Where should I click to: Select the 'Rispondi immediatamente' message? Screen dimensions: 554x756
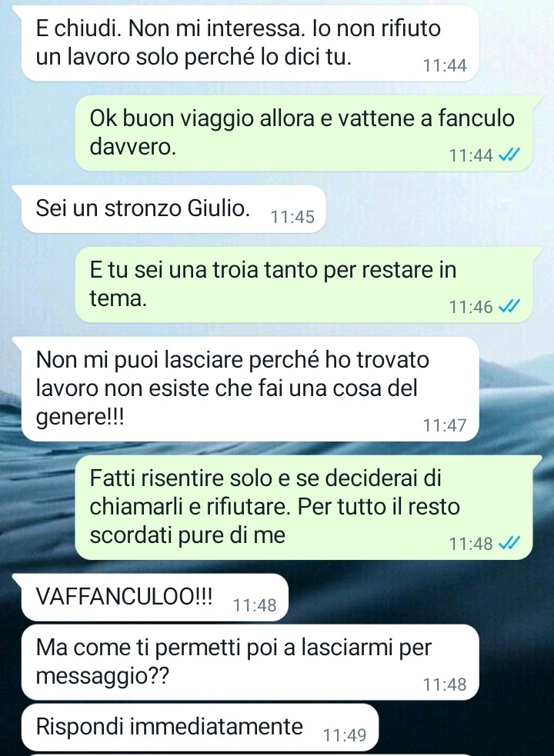click(x=200, y=727)
